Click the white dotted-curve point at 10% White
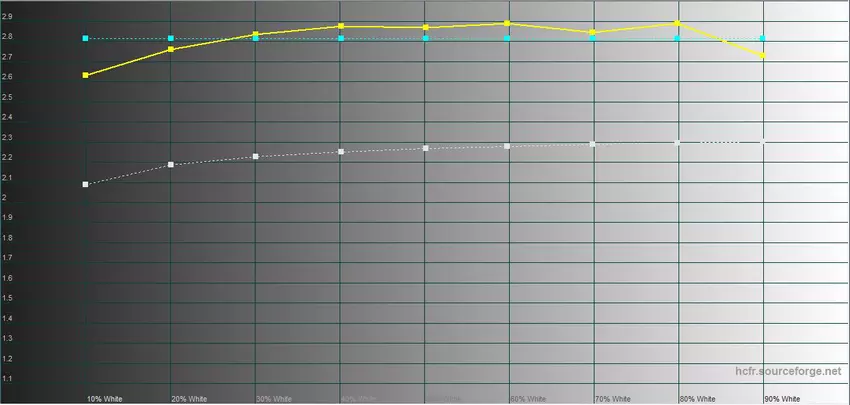Image resolution: width=850 pixels, height=405 pixels. [86, 185]
